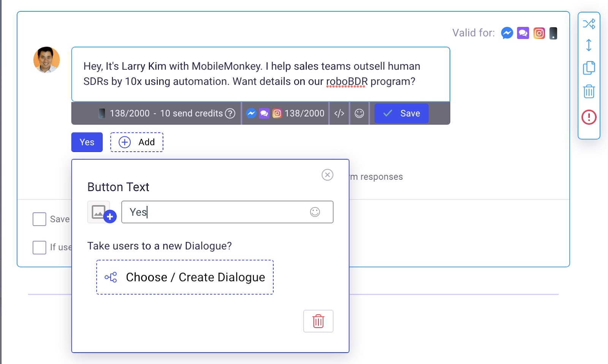
Task: Click the shuffle/randomize icon in side toolbar
Action: click(589, 24)
